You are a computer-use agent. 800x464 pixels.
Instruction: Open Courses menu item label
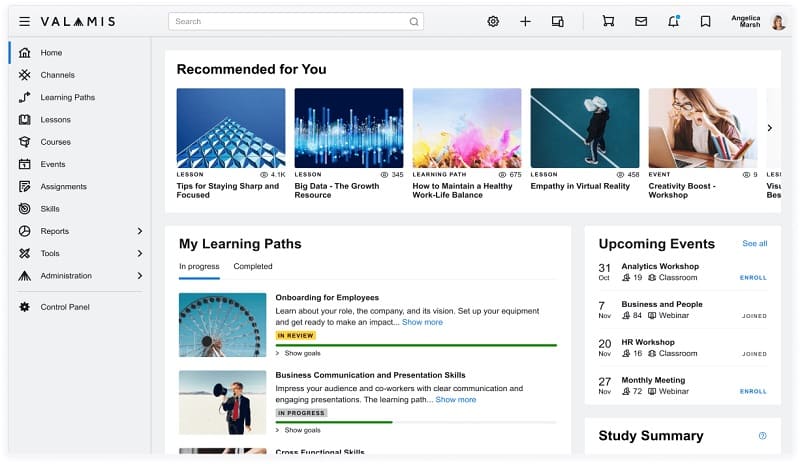[x=56, y=142]
